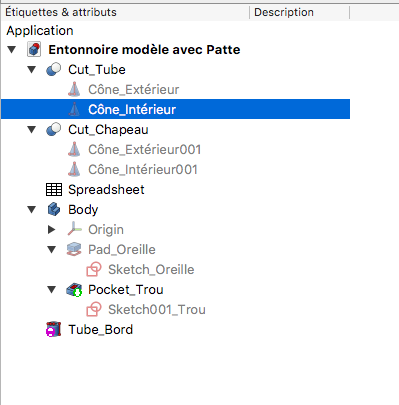Viewport: 399px width, 405px height.
Task: Click the Cut_Tube boolean cut icon
Action: 53,69
